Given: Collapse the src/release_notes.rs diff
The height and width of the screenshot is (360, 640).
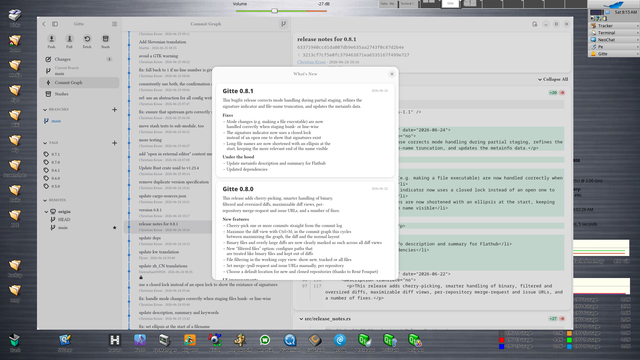Looking at the screenshot, I should click(x=301, y=319).
